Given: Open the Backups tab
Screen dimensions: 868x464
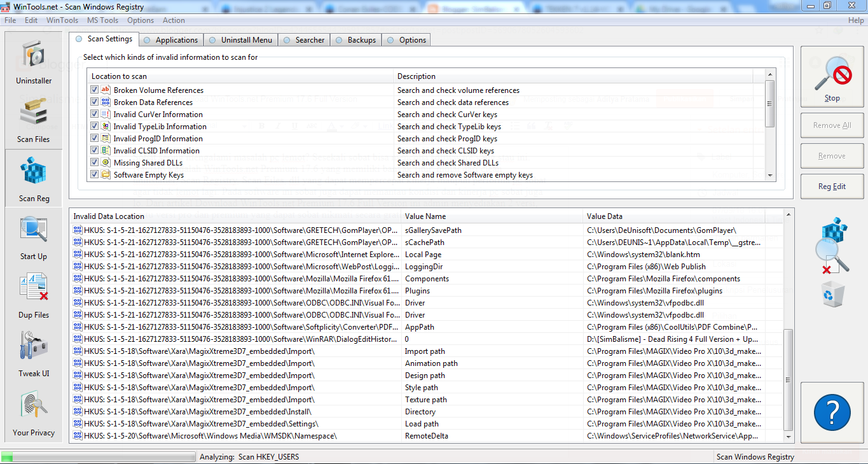Looking at the screenshot, I should [x=355, y=40].
